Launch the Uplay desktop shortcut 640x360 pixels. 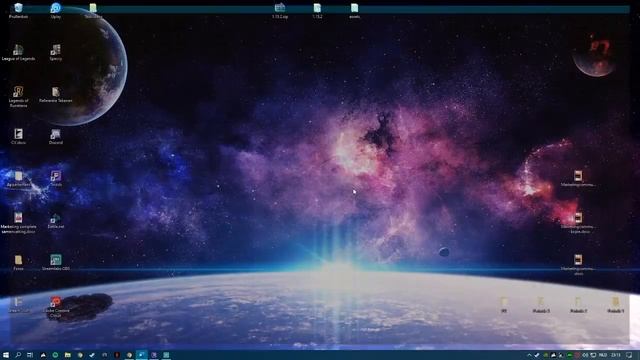(56, 11)
